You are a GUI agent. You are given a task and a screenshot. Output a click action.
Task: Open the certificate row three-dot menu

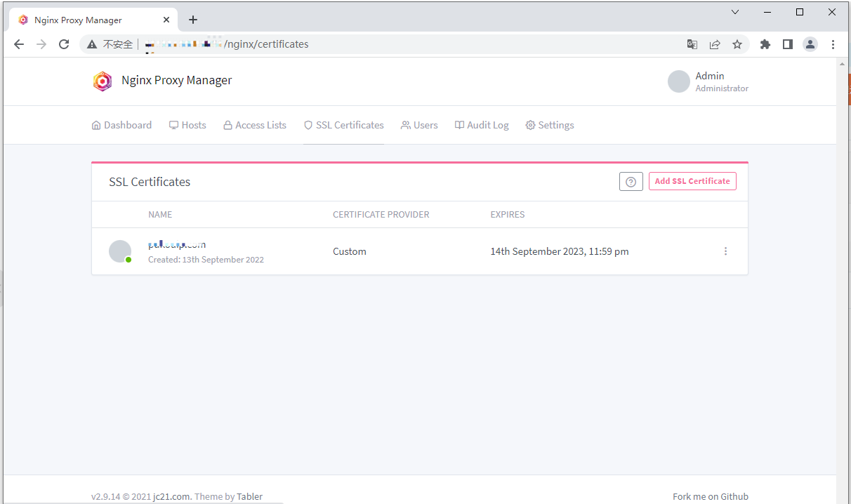725,251
